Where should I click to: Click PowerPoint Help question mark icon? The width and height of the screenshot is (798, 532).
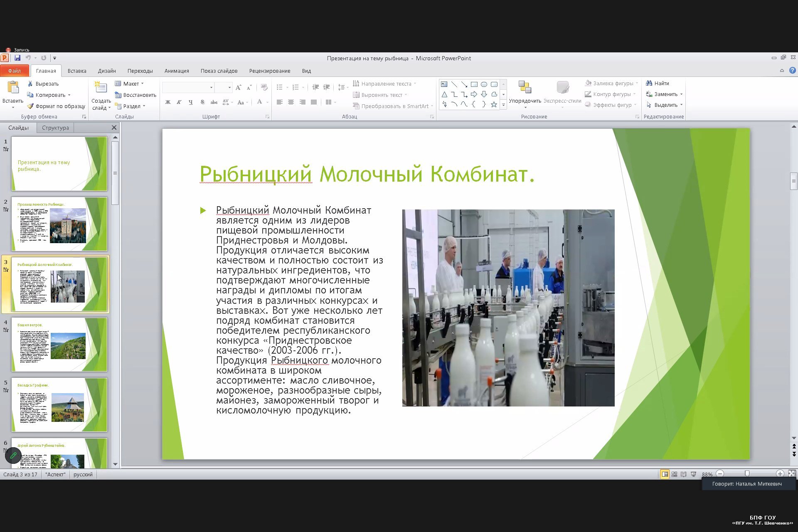click(793, 71)
